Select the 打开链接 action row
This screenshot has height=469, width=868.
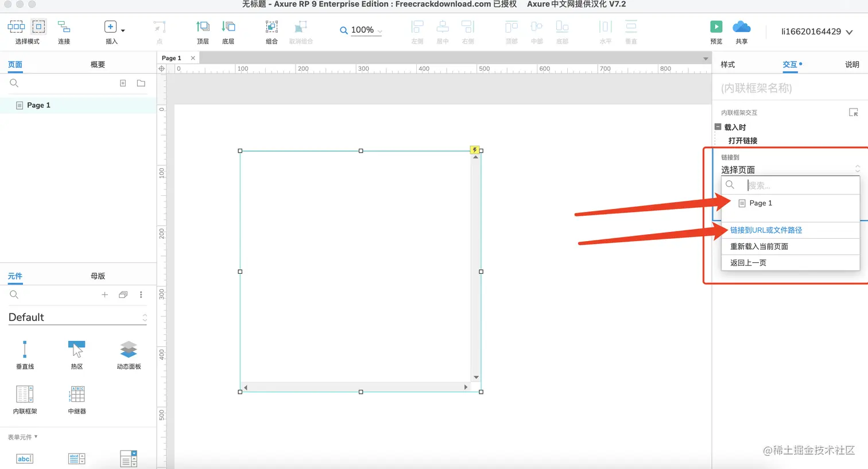point(743,141)
